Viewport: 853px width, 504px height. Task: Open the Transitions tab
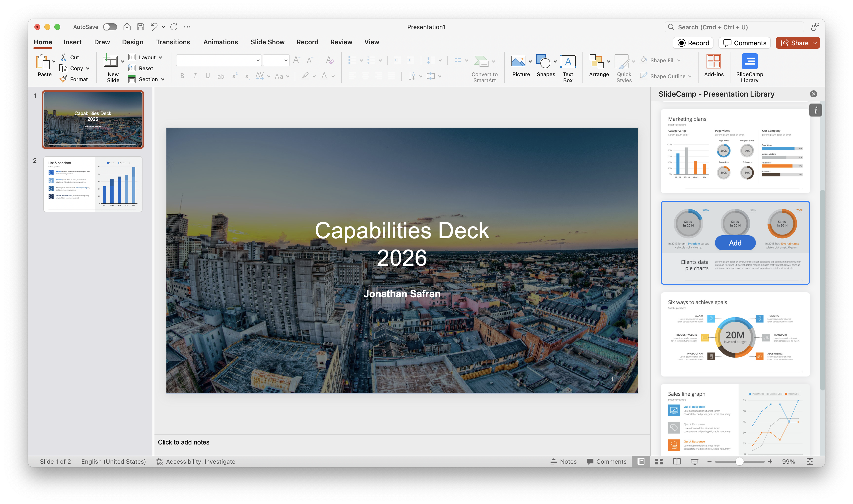pos(173,42)
